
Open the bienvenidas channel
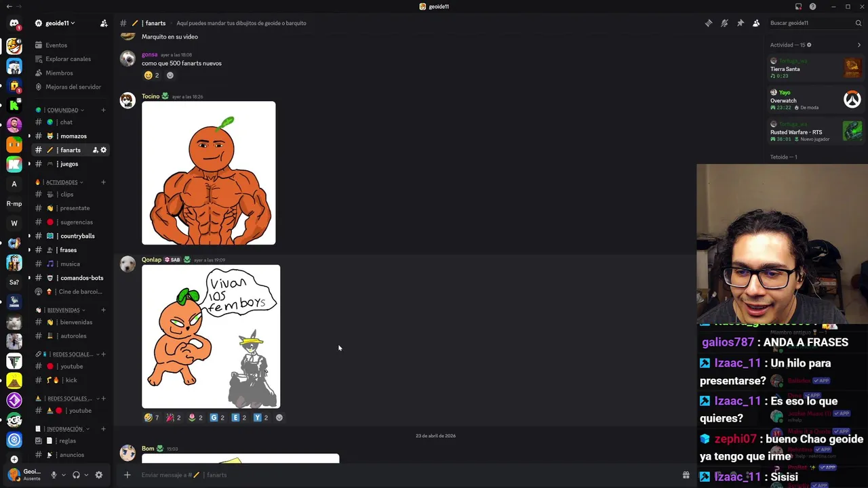click(x=71, y=322)
